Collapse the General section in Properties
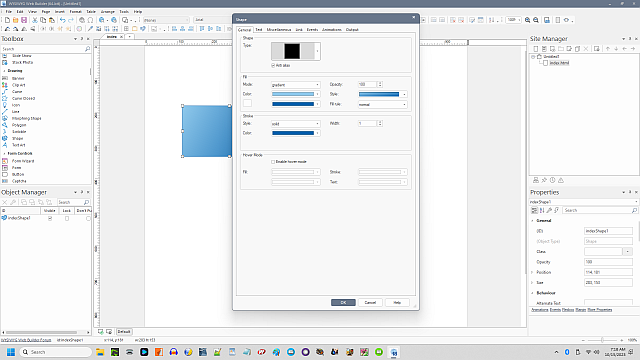This screenshot has height=360, width=640. (x=533, y=220)
